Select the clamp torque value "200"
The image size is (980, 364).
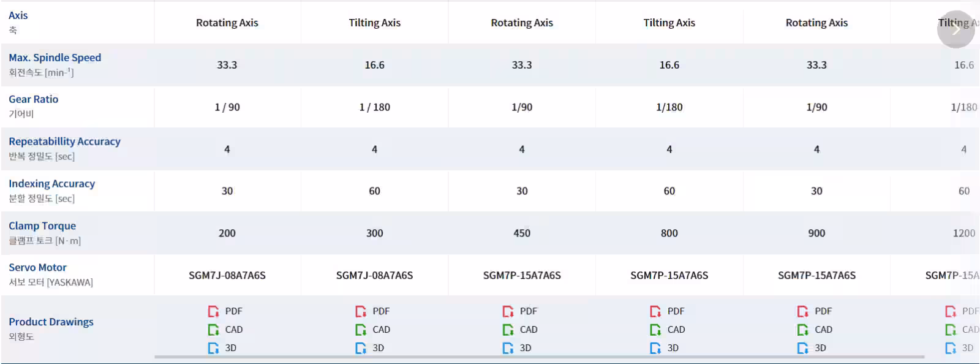(x=227, y=233)
